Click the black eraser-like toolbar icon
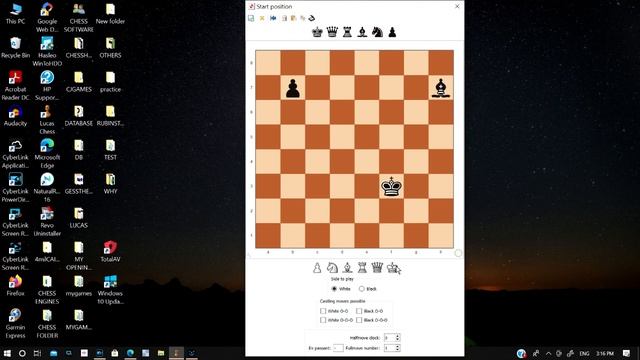This screenshot has height=360, width=640. coord(311,18)
